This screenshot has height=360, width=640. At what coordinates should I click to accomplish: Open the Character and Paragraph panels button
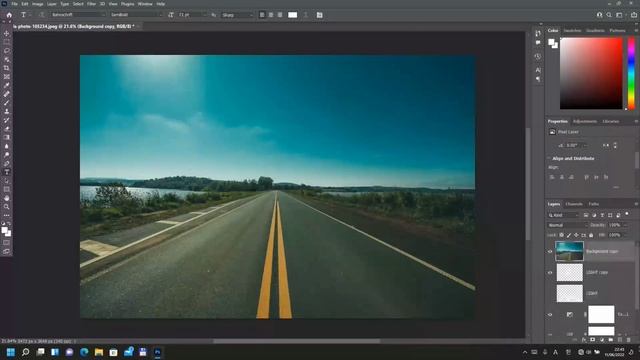(320, 15)
